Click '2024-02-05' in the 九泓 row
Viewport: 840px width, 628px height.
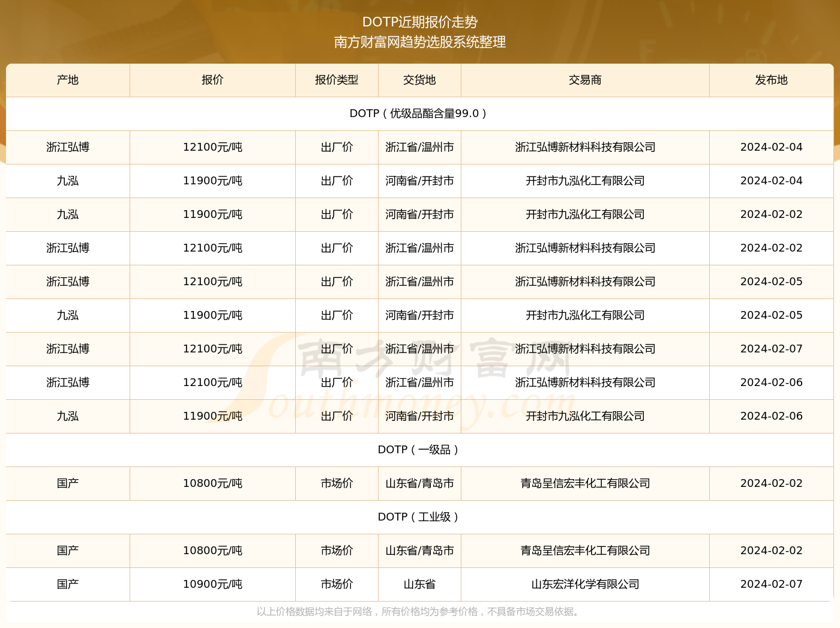pyautogui.click(x=772, y=315)
